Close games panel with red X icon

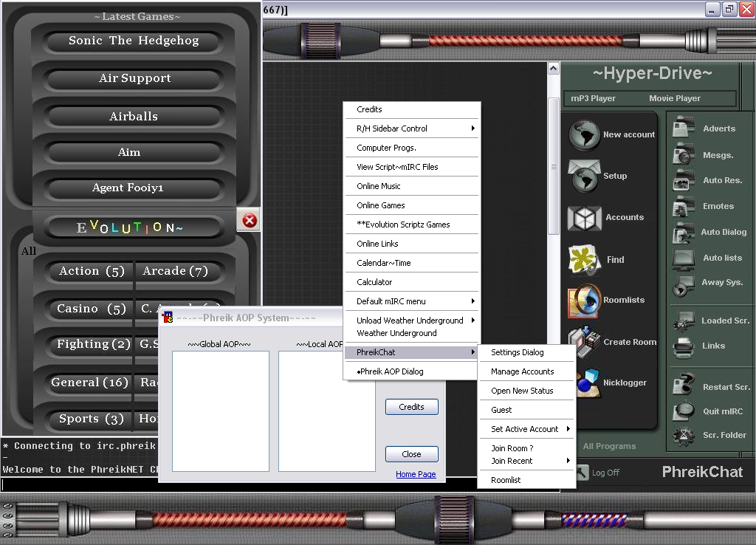coord(250,220)
